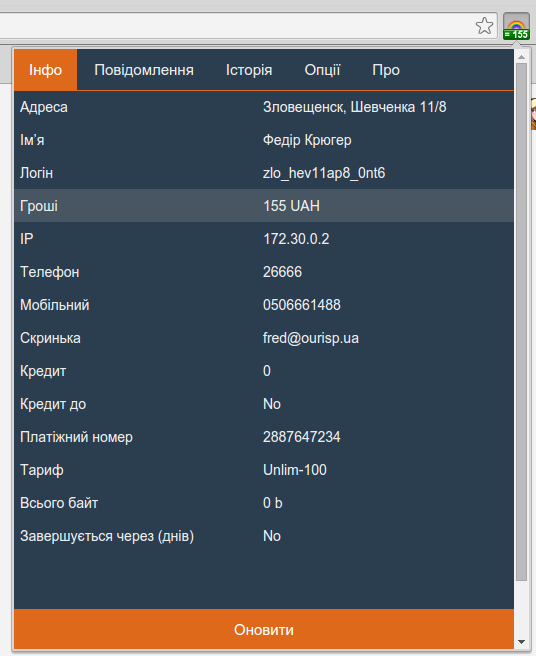The image size is (536, 656).
Task: Click the bookmark star icon
Action: [484, 26]
